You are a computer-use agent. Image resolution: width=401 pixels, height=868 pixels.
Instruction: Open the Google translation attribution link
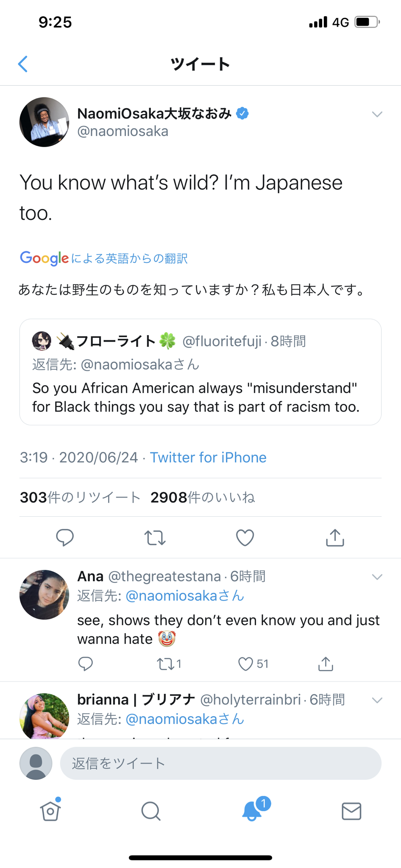104,258
